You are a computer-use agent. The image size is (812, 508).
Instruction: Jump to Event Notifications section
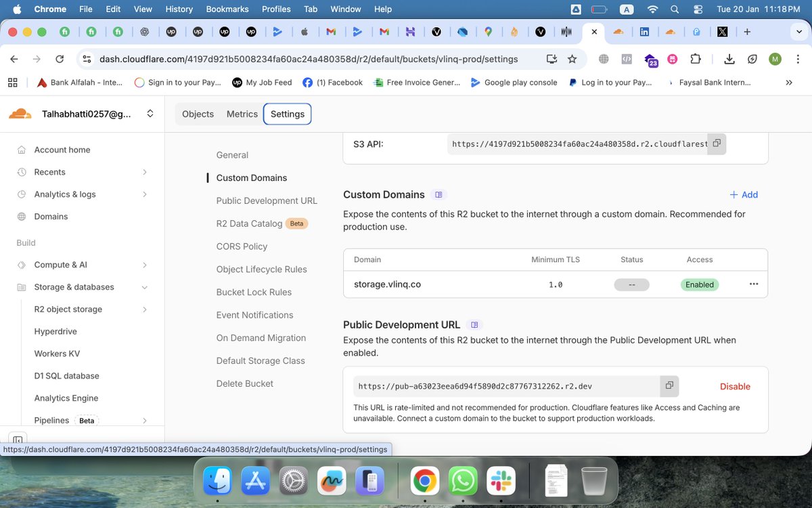coord(254,315)
